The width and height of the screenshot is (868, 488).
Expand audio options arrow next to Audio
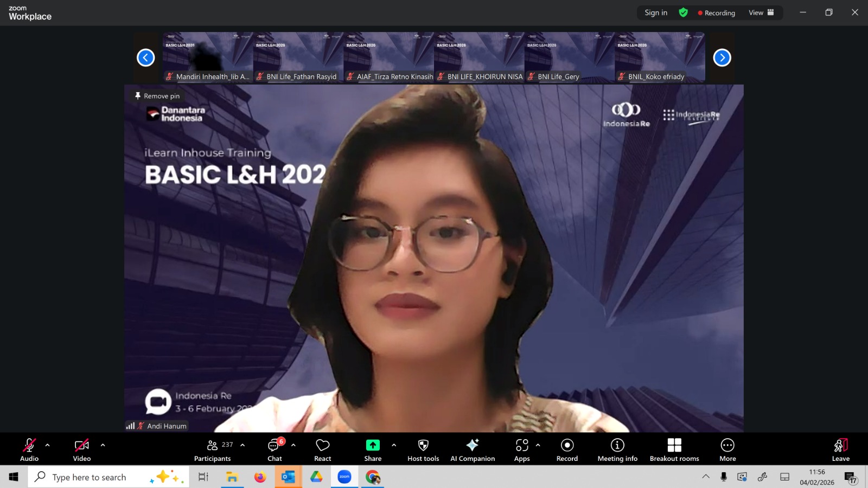pyautogui.click(x=48, y=445)
